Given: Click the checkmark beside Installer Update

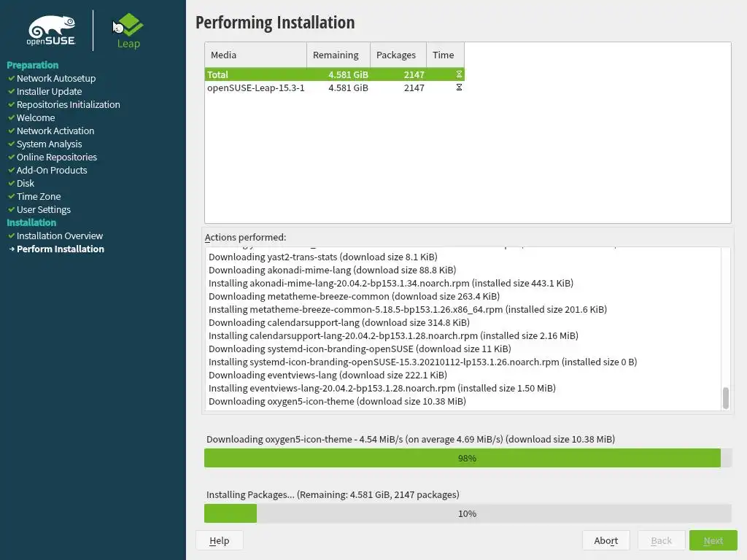Looking at the screenshot, I should (x=12, y=91).
